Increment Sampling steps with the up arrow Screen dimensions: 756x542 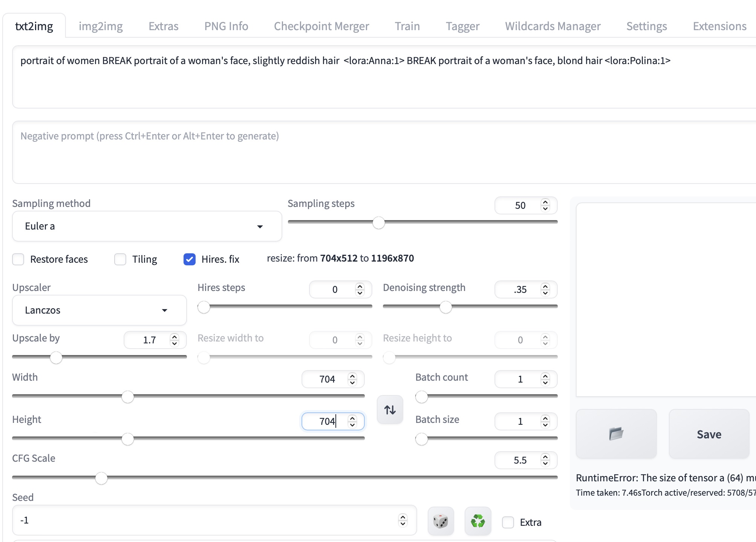(545, 202)
